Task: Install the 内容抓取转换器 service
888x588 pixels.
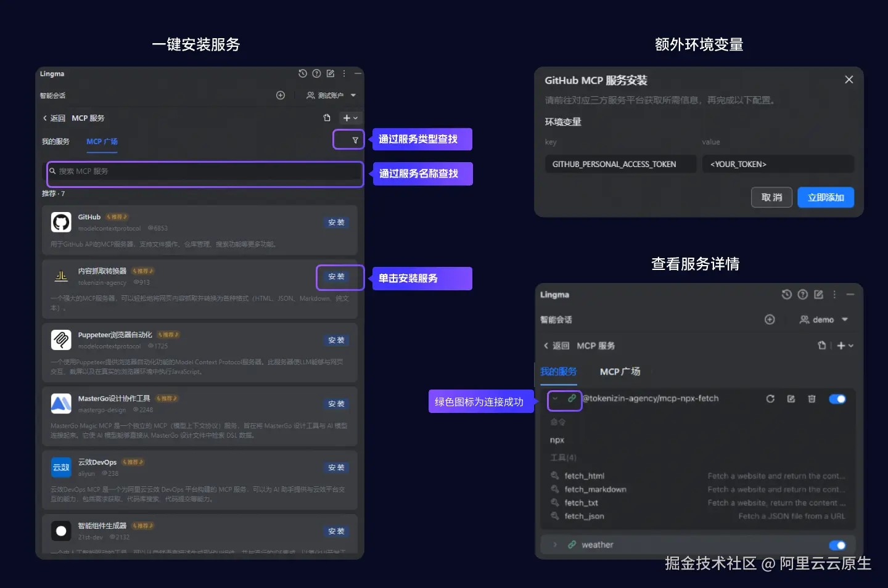Action: click(336, 277)
